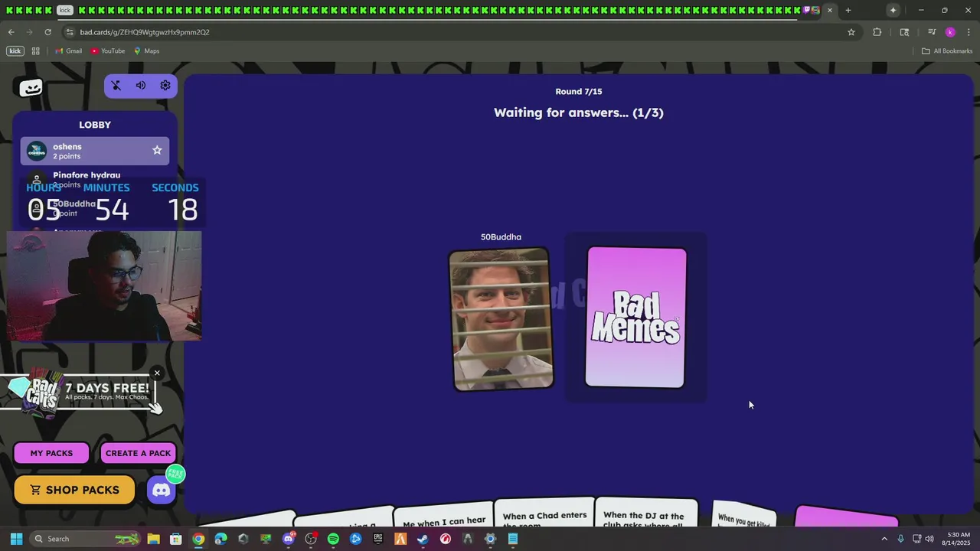Screen dimensions: 980x551
Task: Open Chrome apps grid icon in bookmarks bar
Action: [x=35, y=51]
